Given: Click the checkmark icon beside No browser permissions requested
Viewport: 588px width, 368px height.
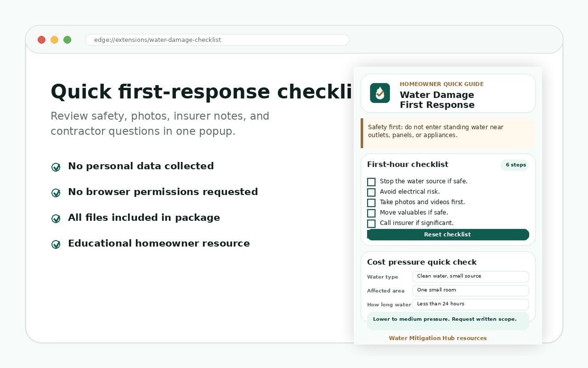Looking at the screenshot, I should pyautogui.click(x=56, y=193).
